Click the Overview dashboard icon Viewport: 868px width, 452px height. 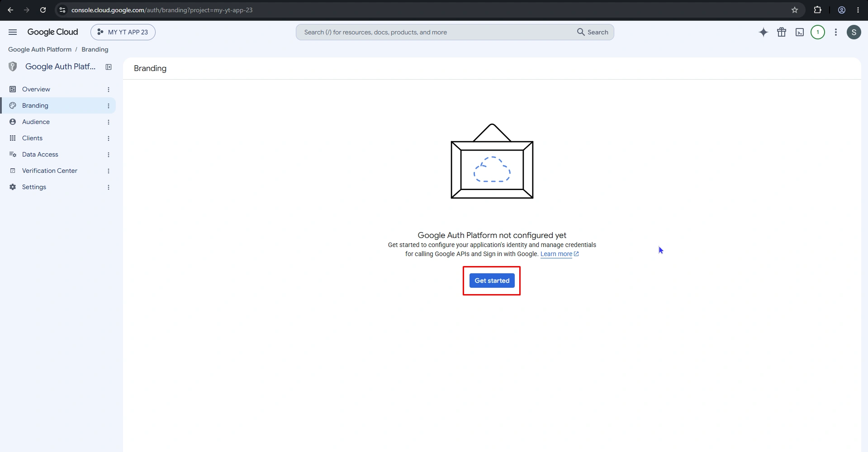(x=13, y=89)
